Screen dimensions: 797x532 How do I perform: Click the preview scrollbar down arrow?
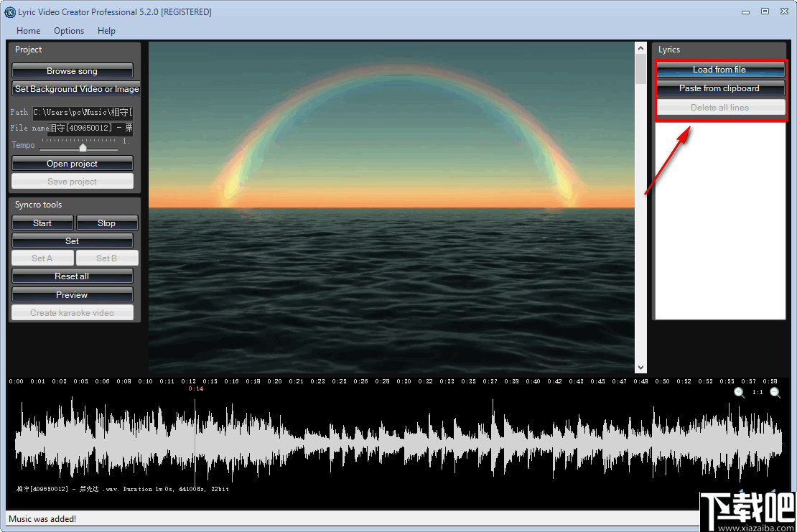pos(640,368)
